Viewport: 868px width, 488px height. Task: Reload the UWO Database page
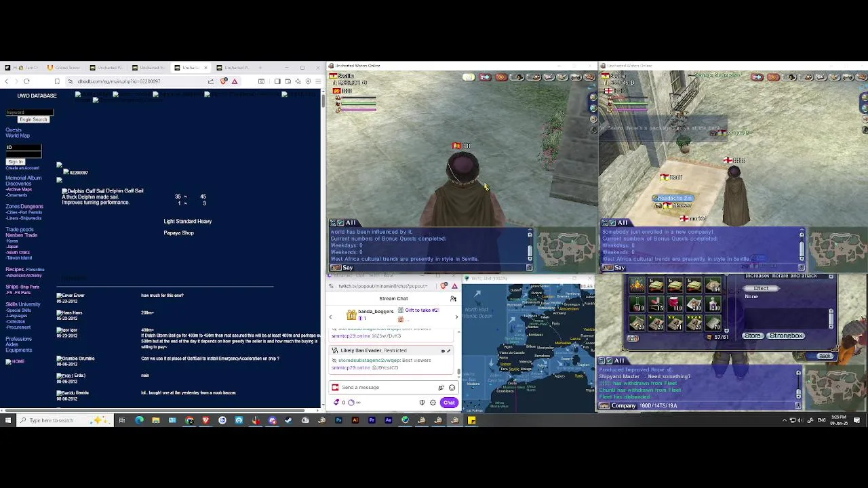pyautogui.click(x=26, y=81)
